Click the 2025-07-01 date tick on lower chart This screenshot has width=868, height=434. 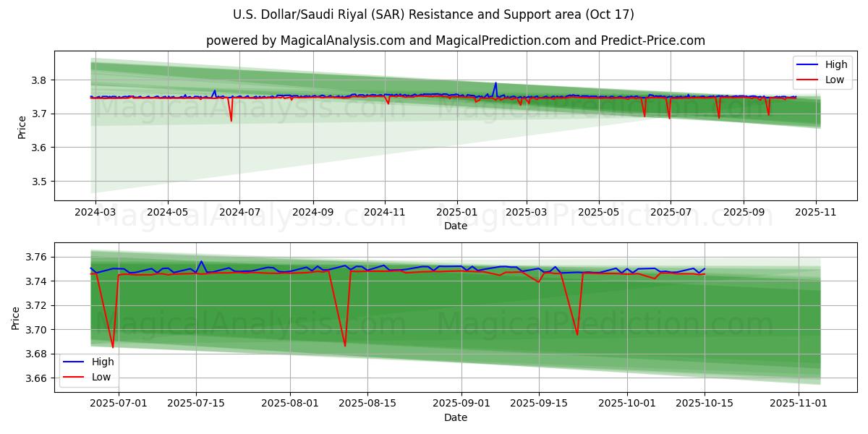118,404
